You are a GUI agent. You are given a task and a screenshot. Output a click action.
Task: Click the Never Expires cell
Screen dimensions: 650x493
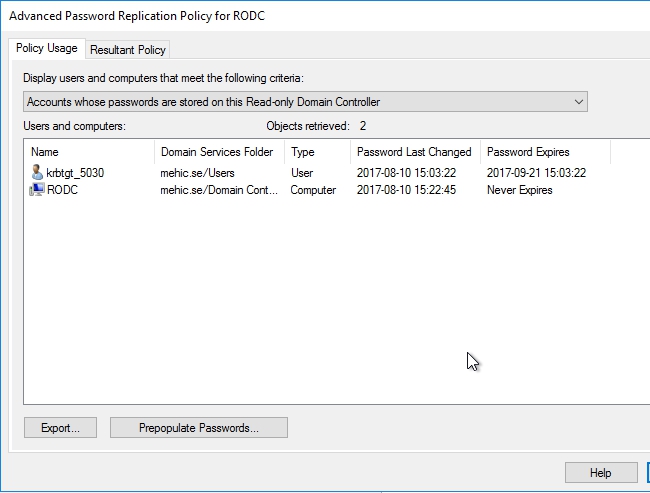pos(519,190)
